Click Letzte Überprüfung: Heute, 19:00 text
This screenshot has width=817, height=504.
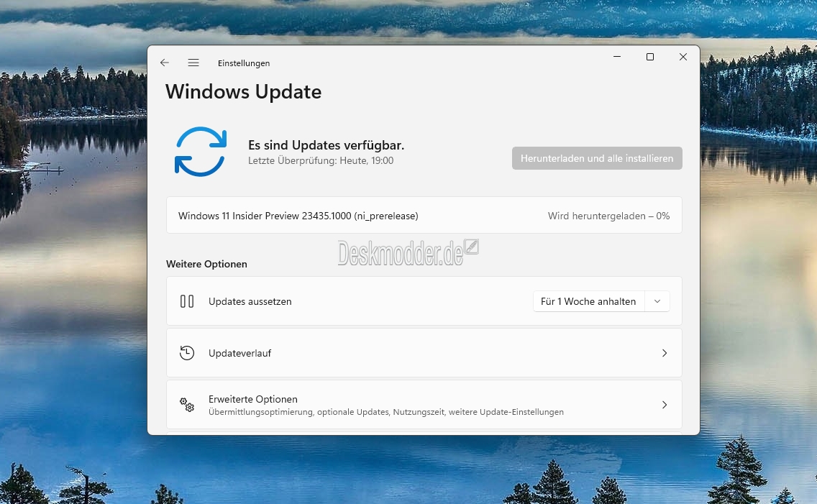pyautogui.click(x=321, y=160)
